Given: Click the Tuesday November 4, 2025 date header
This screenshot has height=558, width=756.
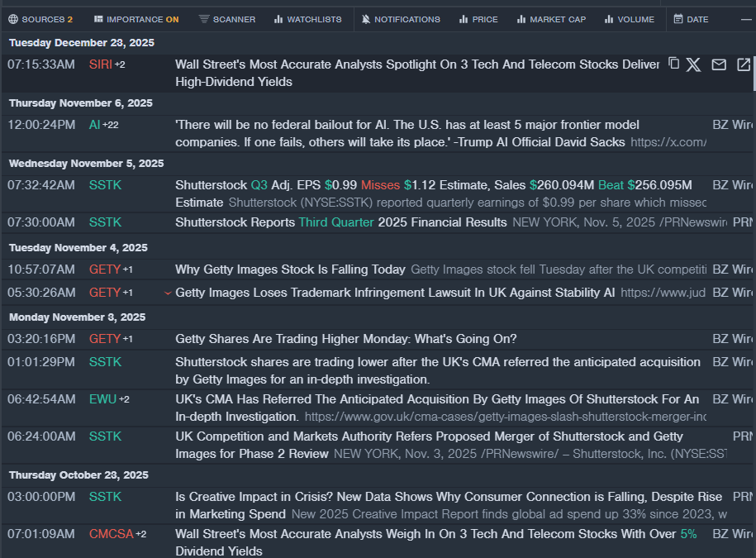Looking at the screenshot, I should (x=78, y=248).
